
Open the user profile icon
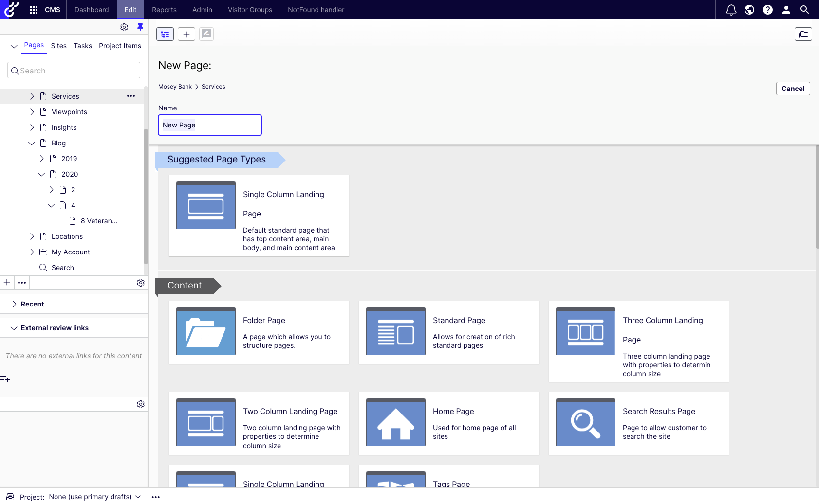coord(786,10)
